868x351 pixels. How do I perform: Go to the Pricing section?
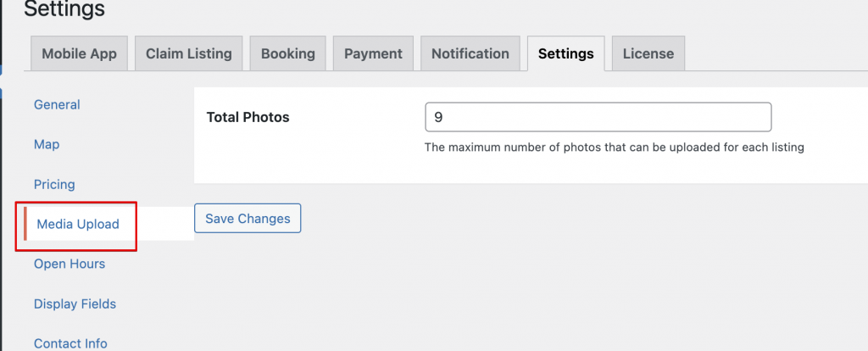(54, 184)
